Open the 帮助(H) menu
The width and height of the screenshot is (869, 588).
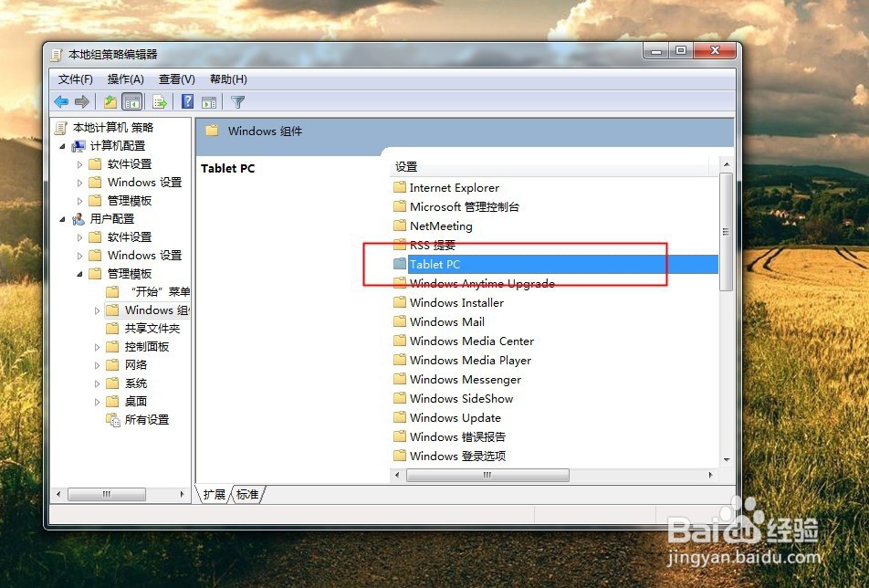click(x=228, y=79)
